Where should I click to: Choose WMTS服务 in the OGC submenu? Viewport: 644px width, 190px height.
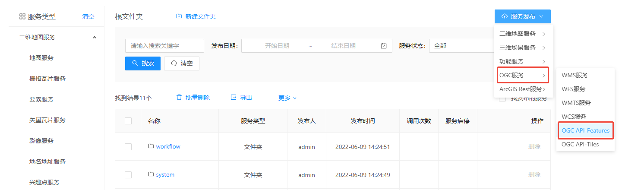click(x=576, y=103)
